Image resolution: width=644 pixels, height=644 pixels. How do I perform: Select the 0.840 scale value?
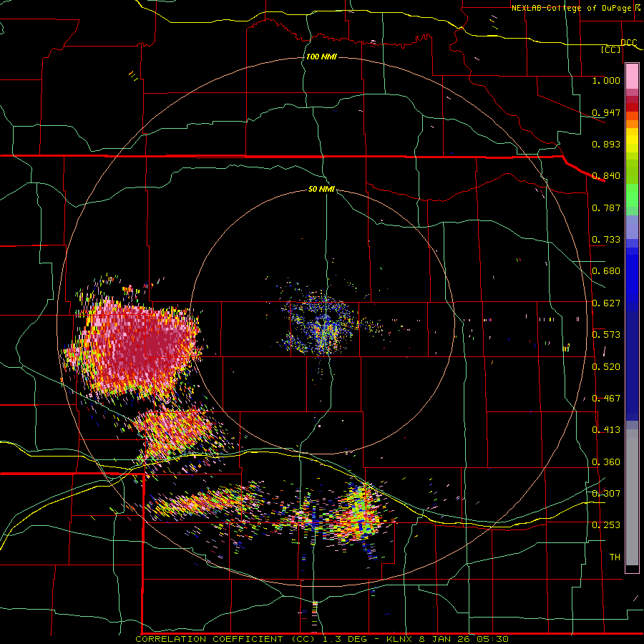(606, 176)
